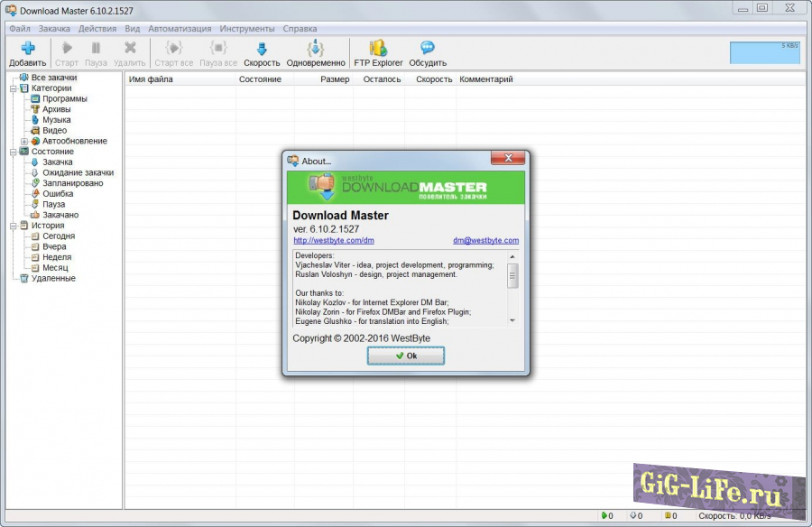Select the Ошибка state filter
This screenshot has height=527, width=812.
click(x=58, y=194)
